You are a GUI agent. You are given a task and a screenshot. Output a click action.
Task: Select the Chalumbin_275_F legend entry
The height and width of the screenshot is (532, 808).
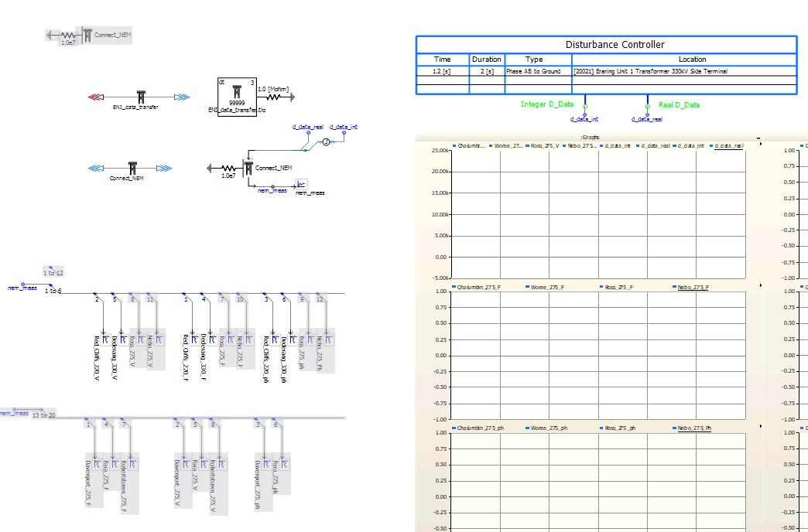click(x=478, y=288)
